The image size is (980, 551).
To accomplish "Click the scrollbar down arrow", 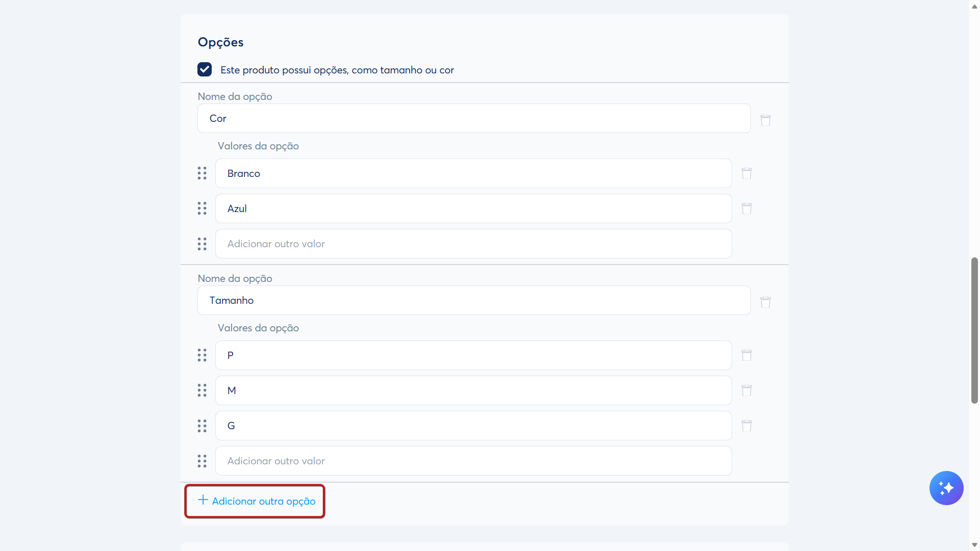I will pos(974,545).
